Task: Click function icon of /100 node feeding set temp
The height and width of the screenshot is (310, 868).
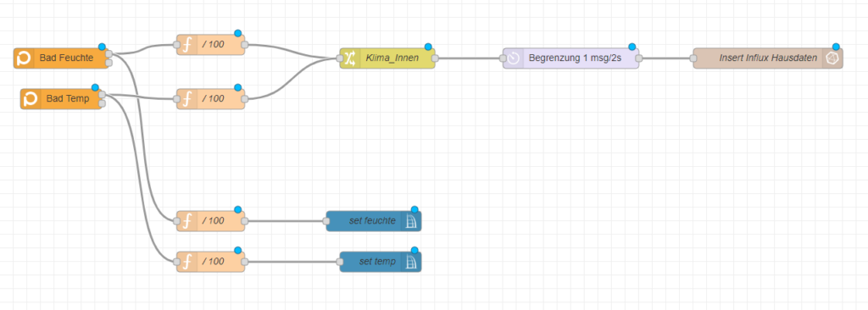Action: coord(187,262)
